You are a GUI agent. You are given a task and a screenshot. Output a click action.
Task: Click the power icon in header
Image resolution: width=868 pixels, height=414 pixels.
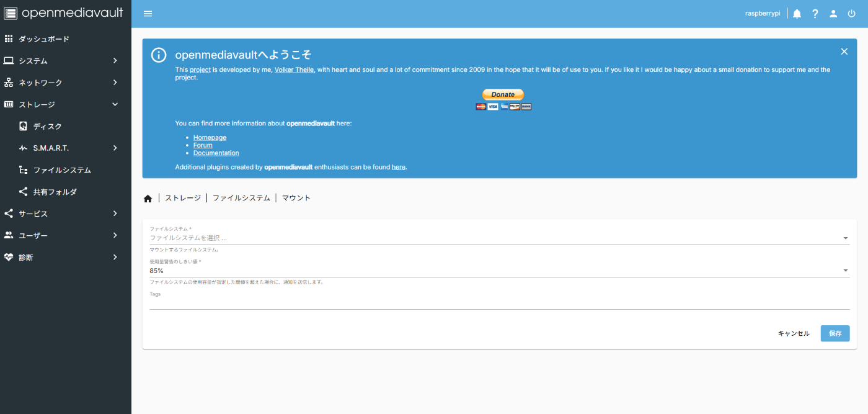point(851,14)
